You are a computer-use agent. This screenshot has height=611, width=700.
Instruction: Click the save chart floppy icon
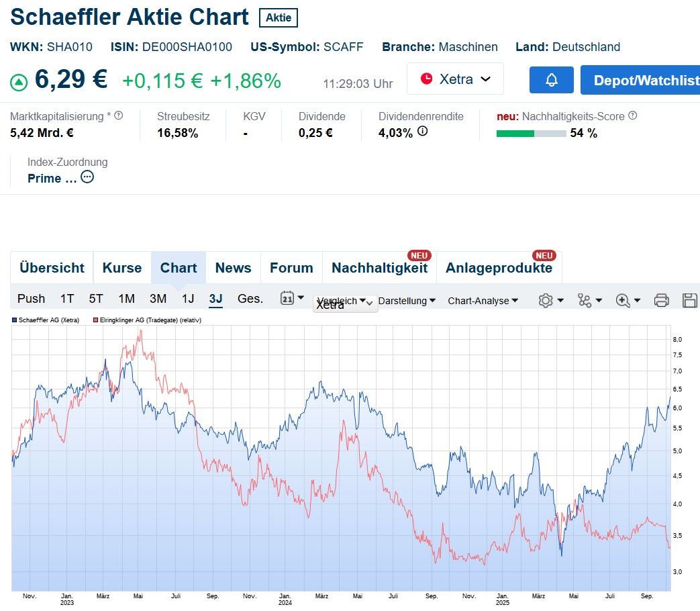click(689, 300)
